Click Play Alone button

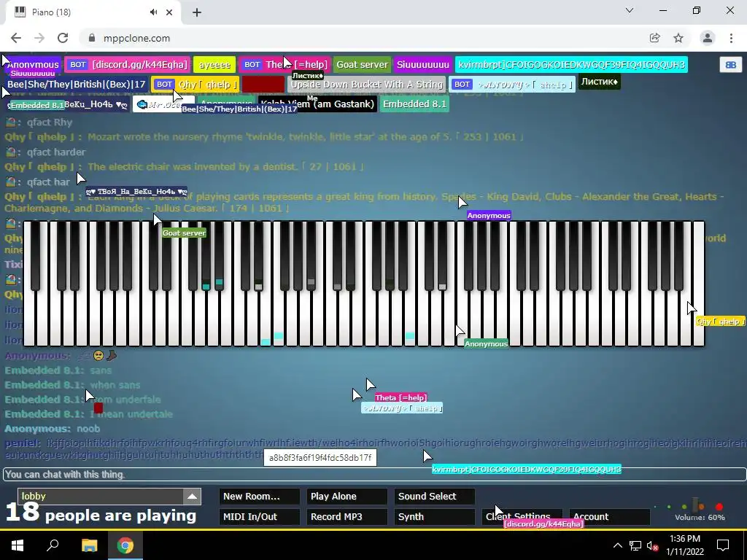tap(347, 496)
